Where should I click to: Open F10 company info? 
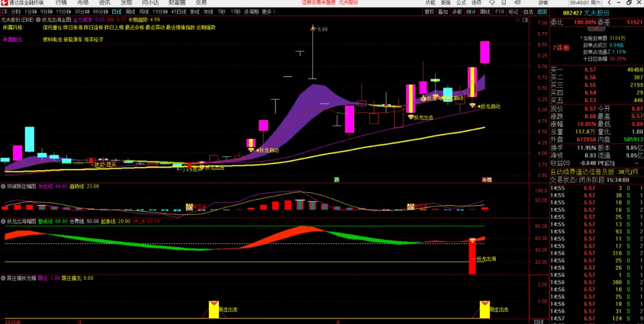499,12
